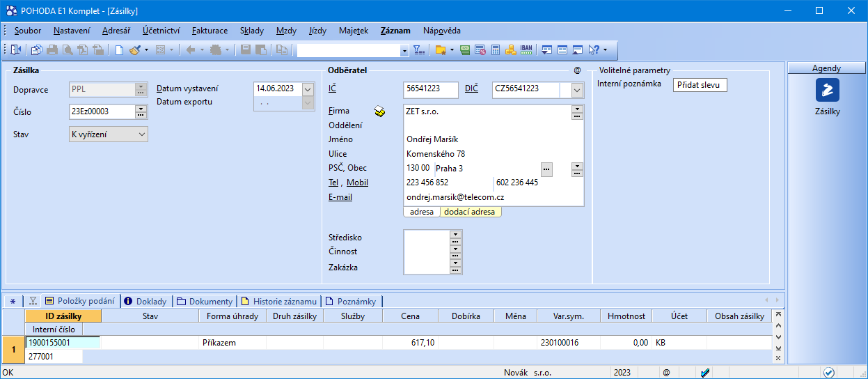This screenshot has height=379, width=868.
Task: Click the circled check icon in status bar
Action: (x=828, y=373)
